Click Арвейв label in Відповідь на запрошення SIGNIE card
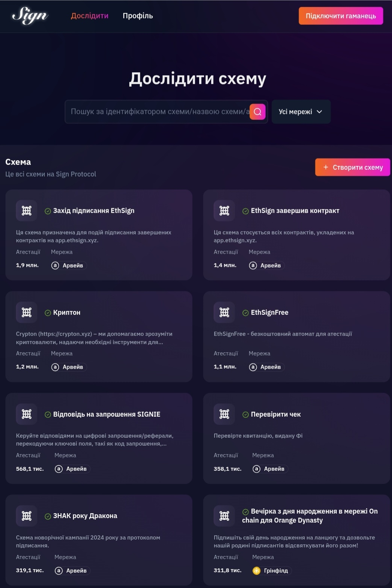The image size is (392, 588). click(76, 469)
